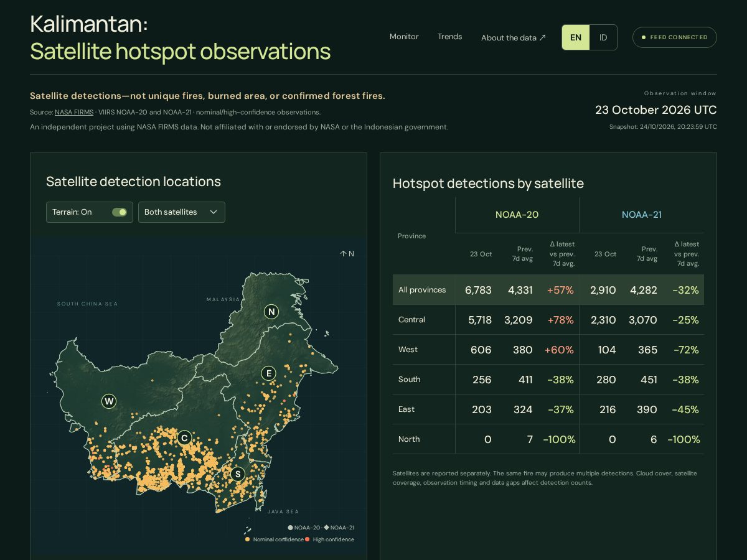Toggle the Terrain switch off
The image size is (747, 560).
tap(120, 212)
